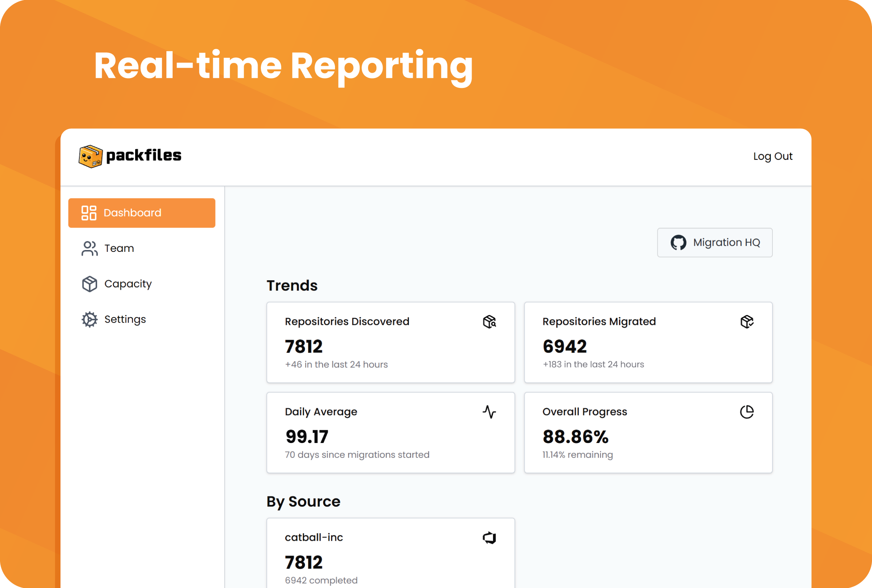Click the GitHub icon on Migration HQ button

pyautogui.click(x=679, y=242)
